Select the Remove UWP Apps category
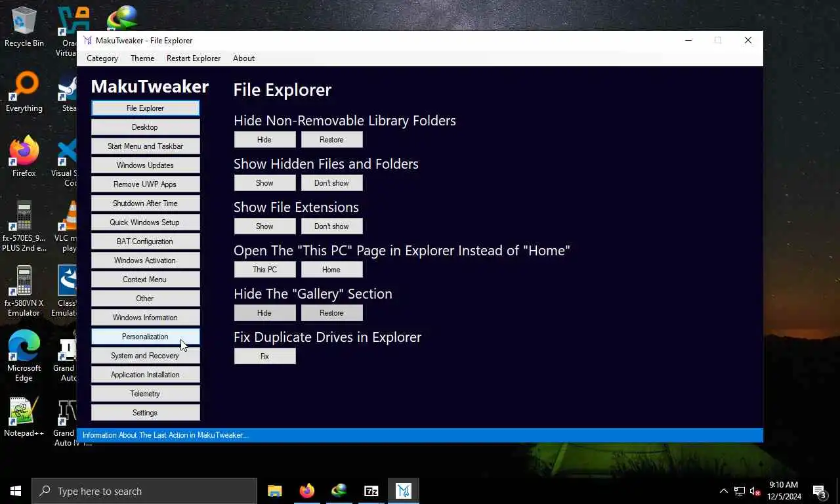840x504 pixels. click(145, 184)
